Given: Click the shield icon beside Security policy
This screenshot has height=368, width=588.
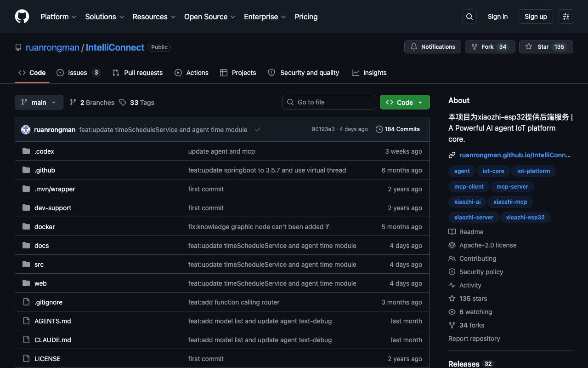Looking at the screenshot, I should (452, 272).
